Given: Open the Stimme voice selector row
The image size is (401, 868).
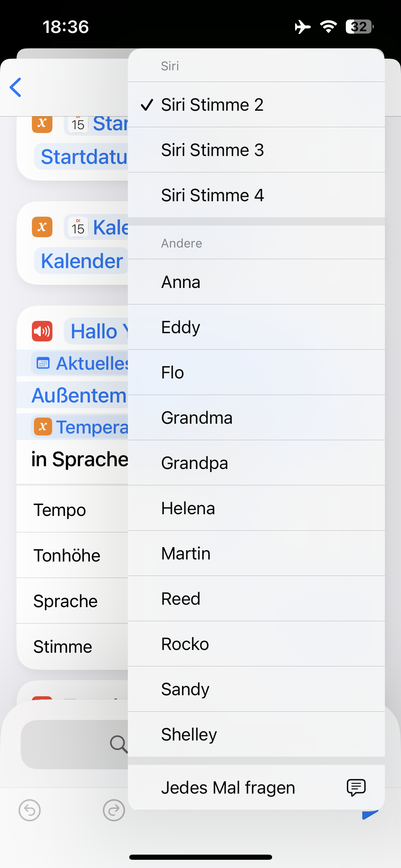Looking at the screenshot, I should (63, 647).
